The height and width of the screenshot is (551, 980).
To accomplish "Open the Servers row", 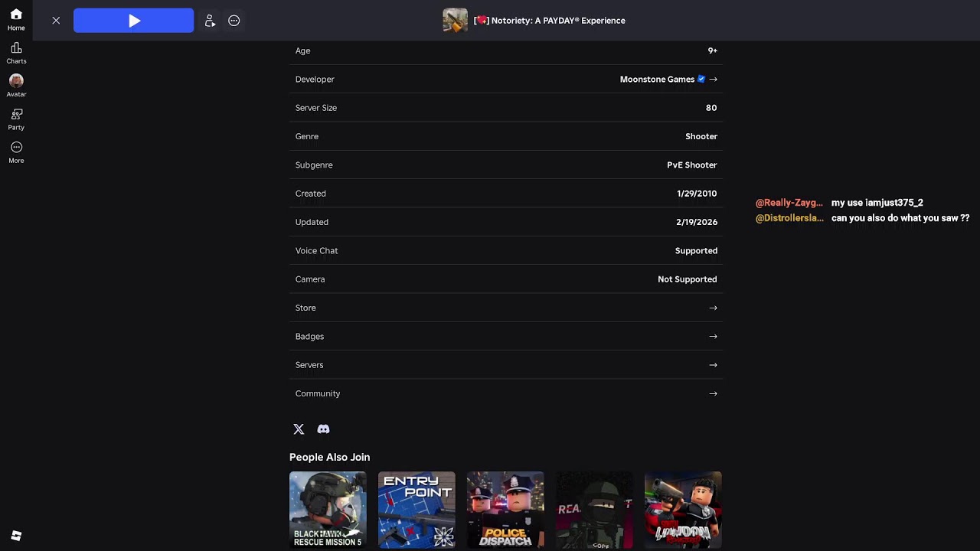I will tap(506, 365).
